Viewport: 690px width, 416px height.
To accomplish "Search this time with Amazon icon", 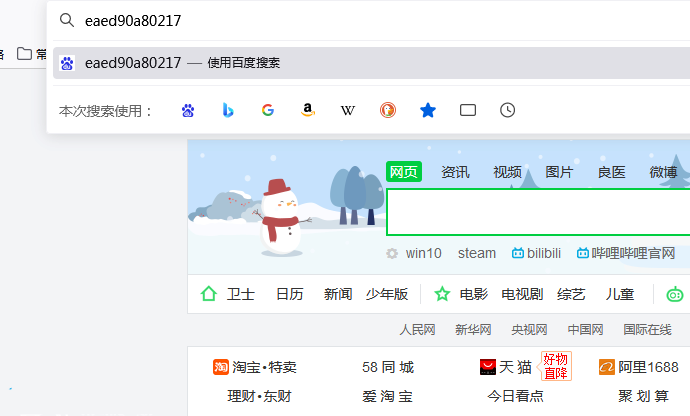I will coord(308,110).
